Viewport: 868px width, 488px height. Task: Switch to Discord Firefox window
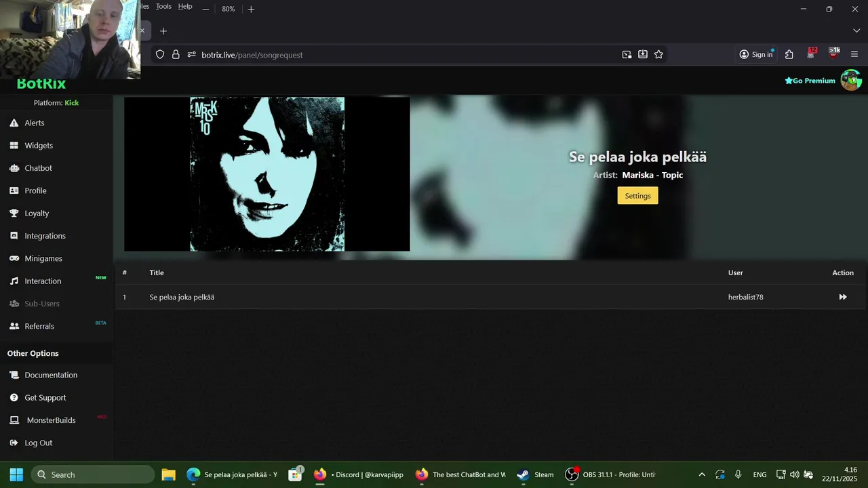tap(359, 474)
